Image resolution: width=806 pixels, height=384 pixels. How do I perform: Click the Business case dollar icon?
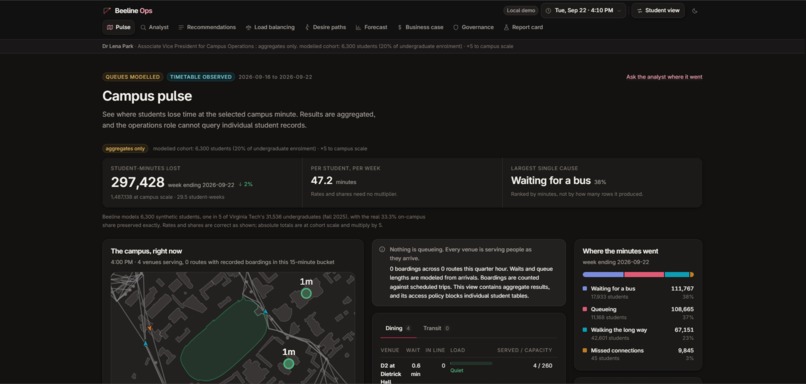[x=400, y=27]
